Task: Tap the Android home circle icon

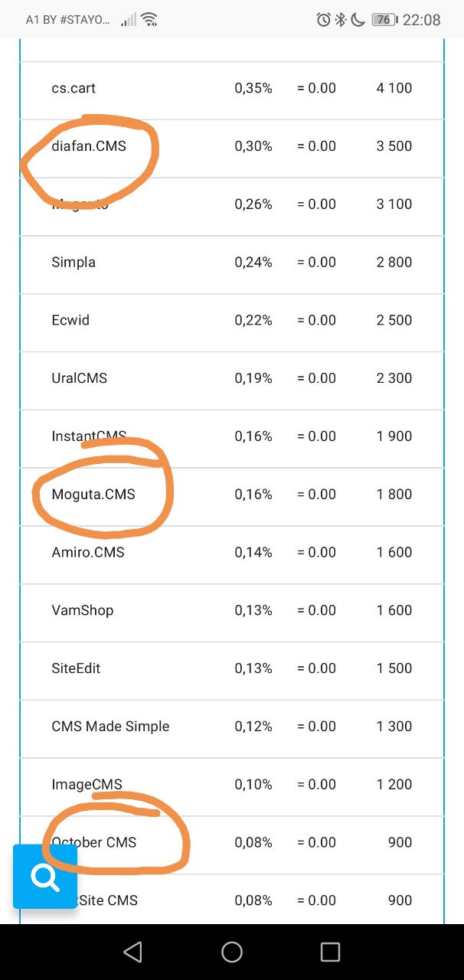Action: coord(232,952)
